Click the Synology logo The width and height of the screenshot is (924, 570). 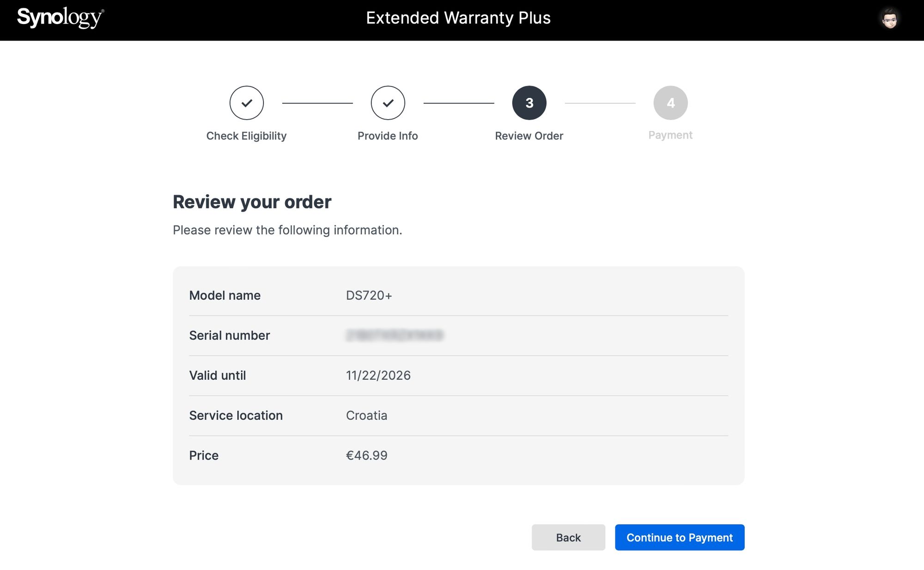tap(61, 18)
